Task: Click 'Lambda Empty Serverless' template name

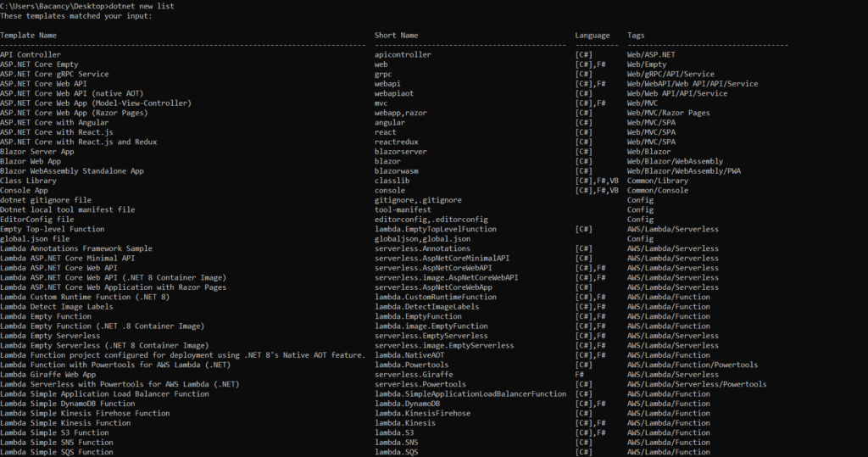Action: click(50, 336)
